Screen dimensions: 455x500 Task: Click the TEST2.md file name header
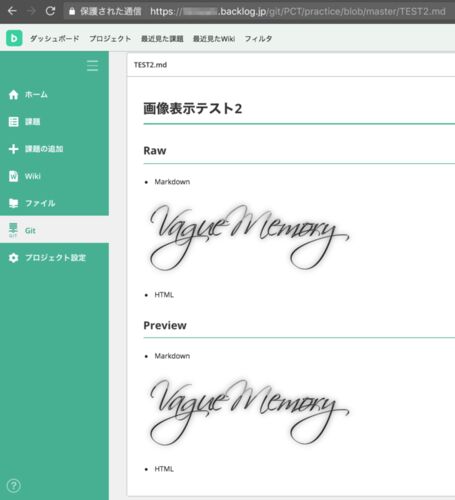(150, 65)
